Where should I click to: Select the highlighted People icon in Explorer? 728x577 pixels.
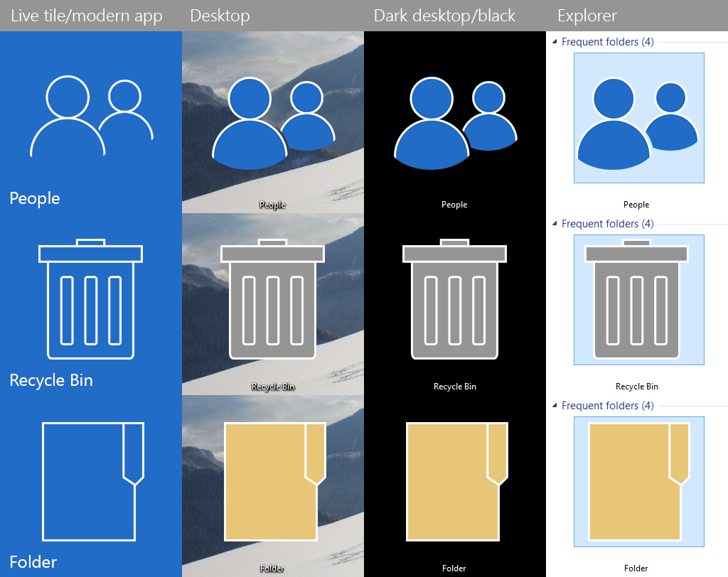click(638, 118)
